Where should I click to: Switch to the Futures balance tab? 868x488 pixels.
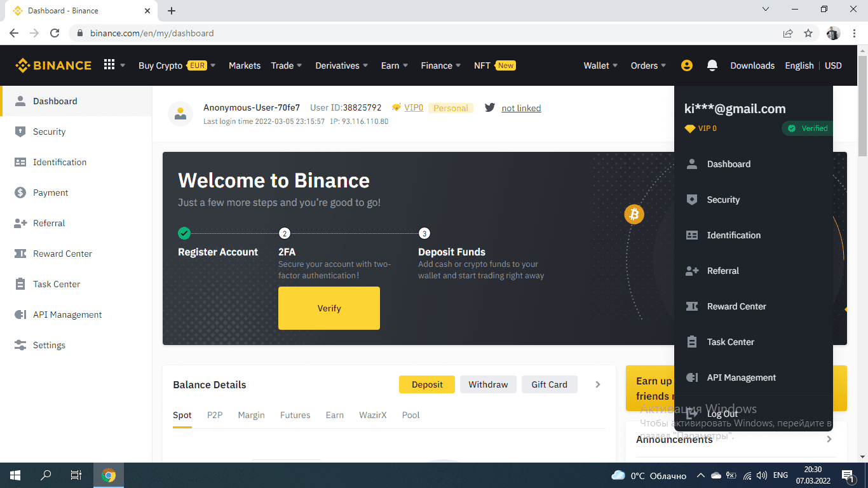click(x=295, y=415)
